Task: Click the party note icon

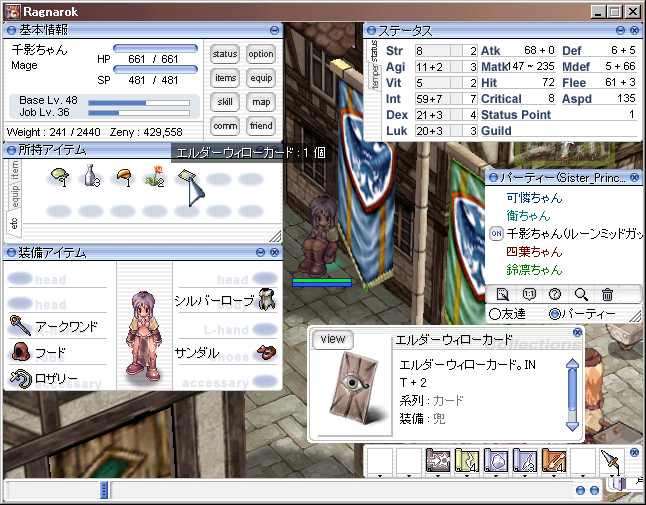Action: 503,294
